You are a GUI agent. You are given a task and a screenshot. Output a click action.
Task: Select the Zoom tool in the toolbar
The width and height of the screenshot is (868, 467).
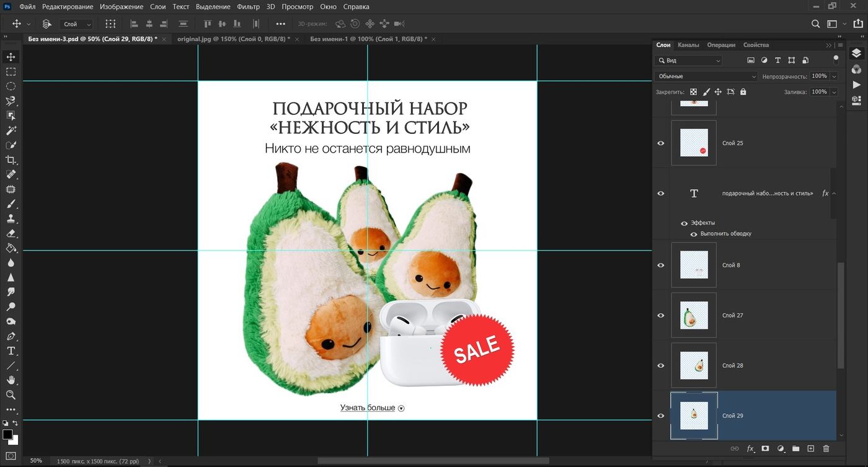point(11,395)
